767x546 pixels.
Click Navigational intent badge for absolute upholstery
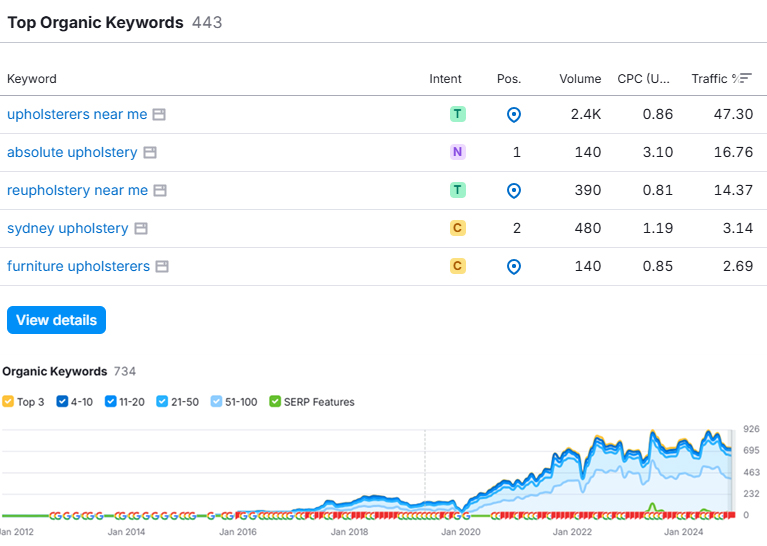[458, 152]
